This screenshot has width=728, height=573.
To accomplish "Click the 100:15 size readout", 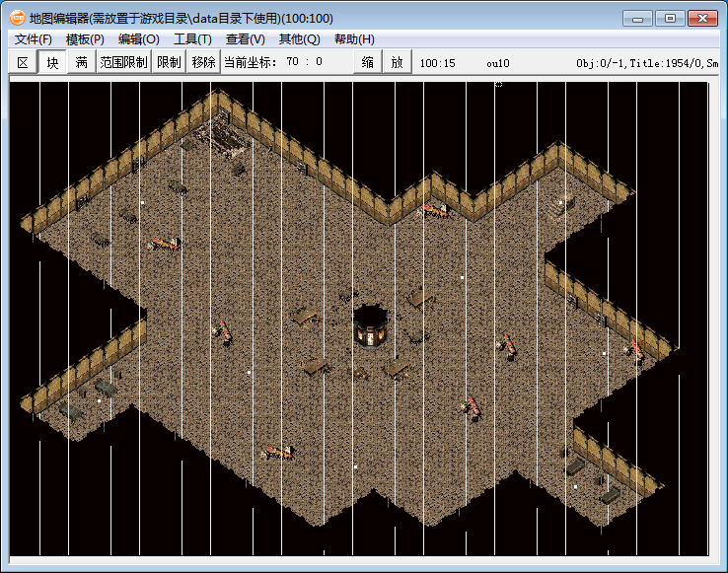I will coord(437,64).
